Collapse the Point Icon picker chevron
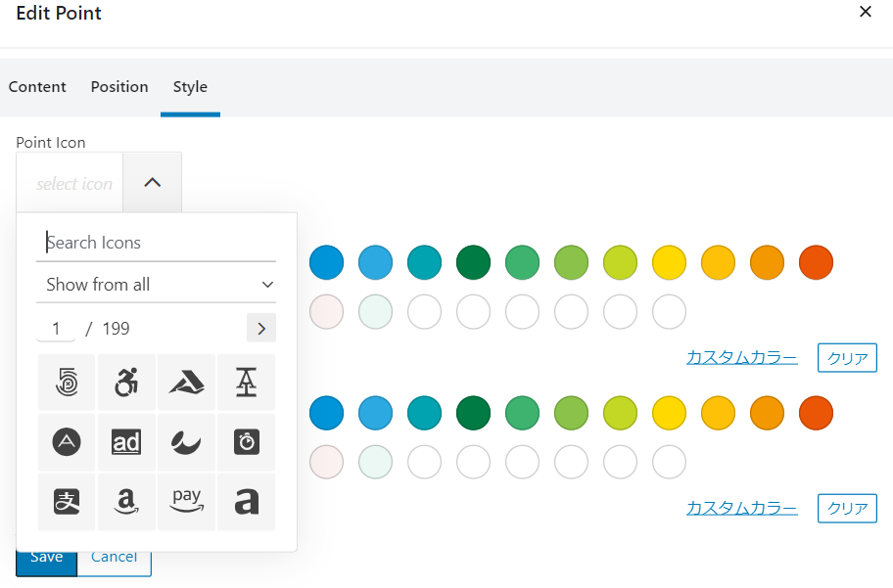The width and height of the screenshot is (893, 588). click(152, 183)
